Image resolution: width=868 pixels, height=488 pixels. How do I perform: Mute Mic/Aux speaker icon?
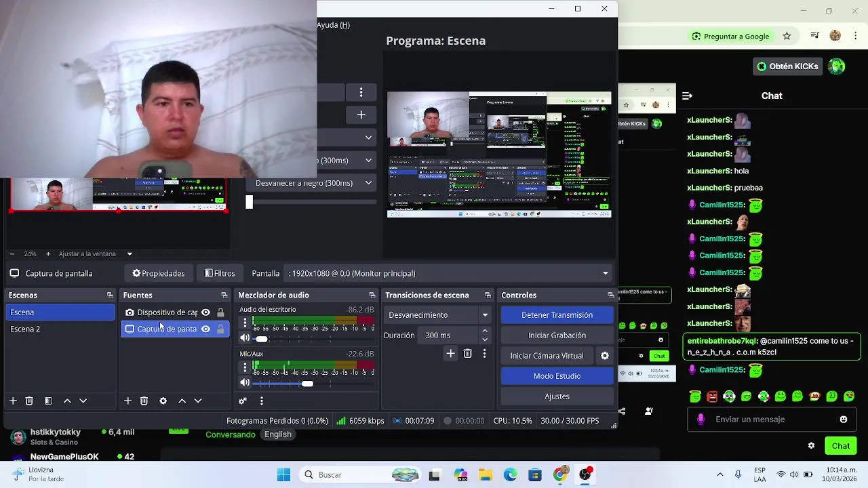[x=245, y=383]
